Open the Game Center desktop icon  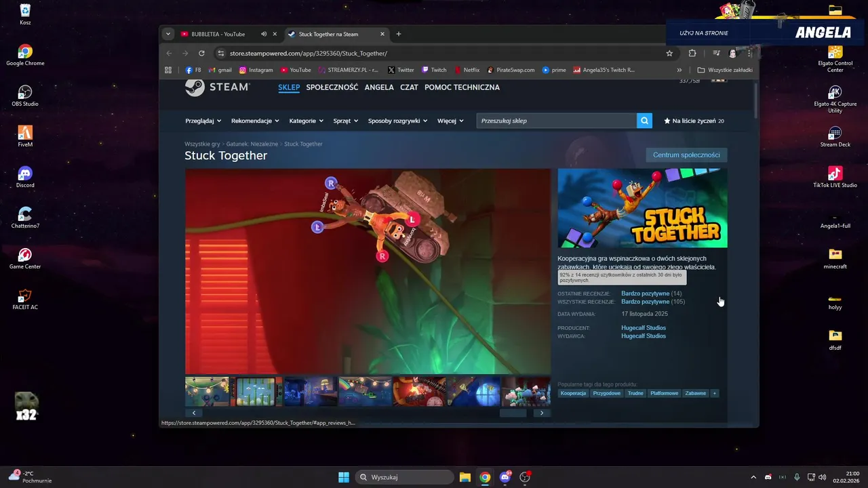pyautogui.click(x=25, y=258)
